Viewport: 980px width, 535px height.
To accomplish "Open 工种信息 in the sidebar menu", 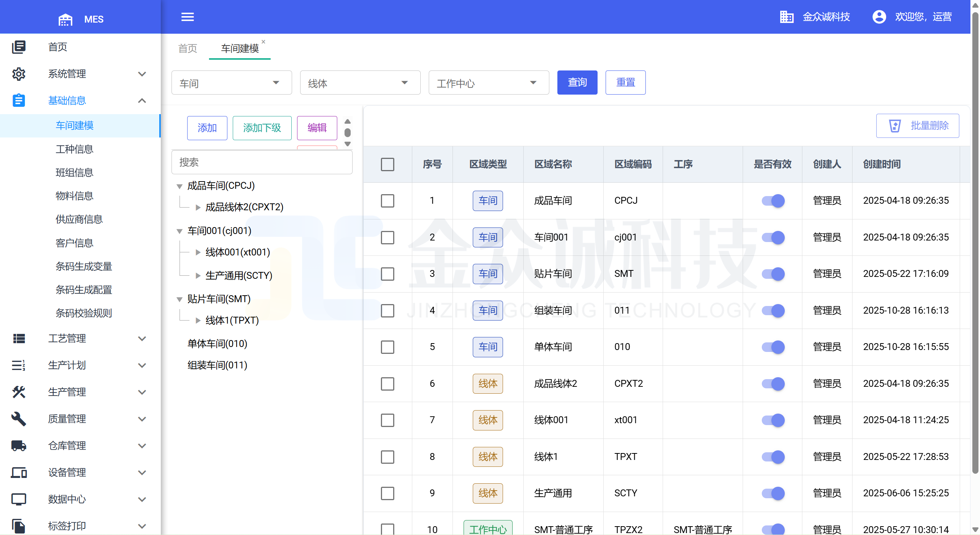I will tap(74, 149).
